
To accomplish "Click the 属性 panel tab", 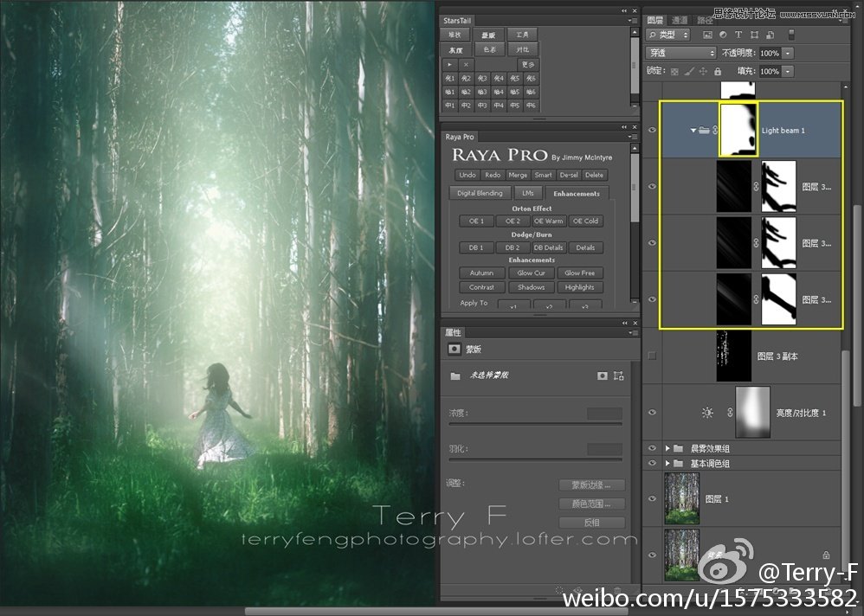I will coord(453,332).
